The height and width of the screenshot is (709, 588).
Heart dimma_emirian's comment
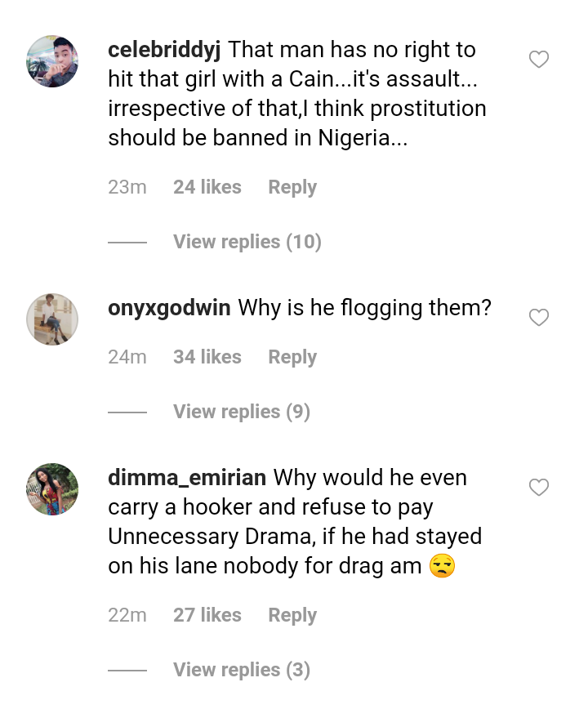click(x=538, y=488)
